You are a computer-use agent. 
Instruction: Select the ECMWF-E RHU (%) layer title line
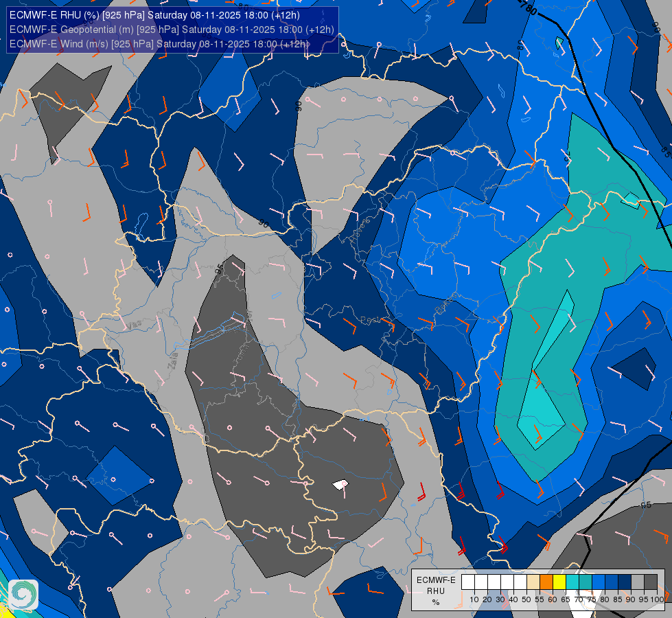(x=154, y=15)
